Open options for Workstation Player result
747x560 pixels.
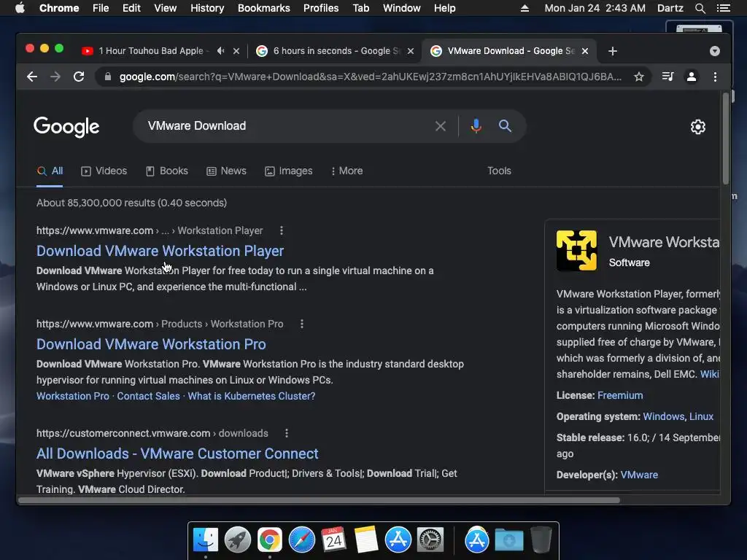[x=282, y=230]
